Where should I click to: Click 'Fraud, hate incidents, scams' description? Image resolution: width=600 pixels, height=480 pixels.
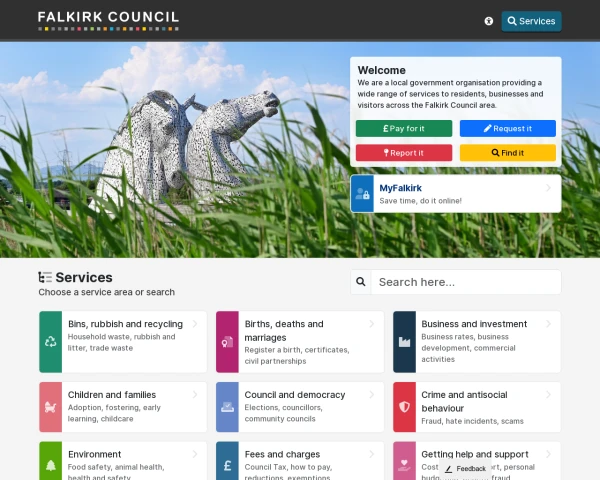click(x=472, y=421)
